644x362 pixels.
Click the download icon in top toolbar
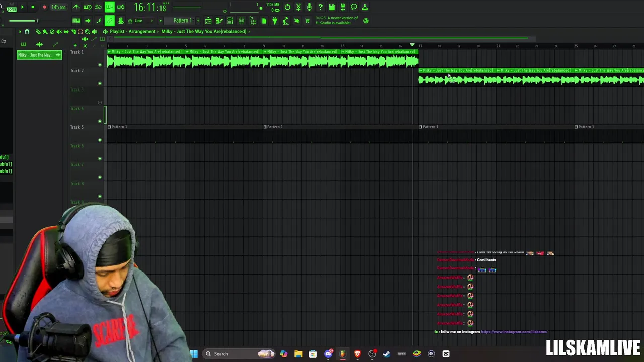(365, 7)
